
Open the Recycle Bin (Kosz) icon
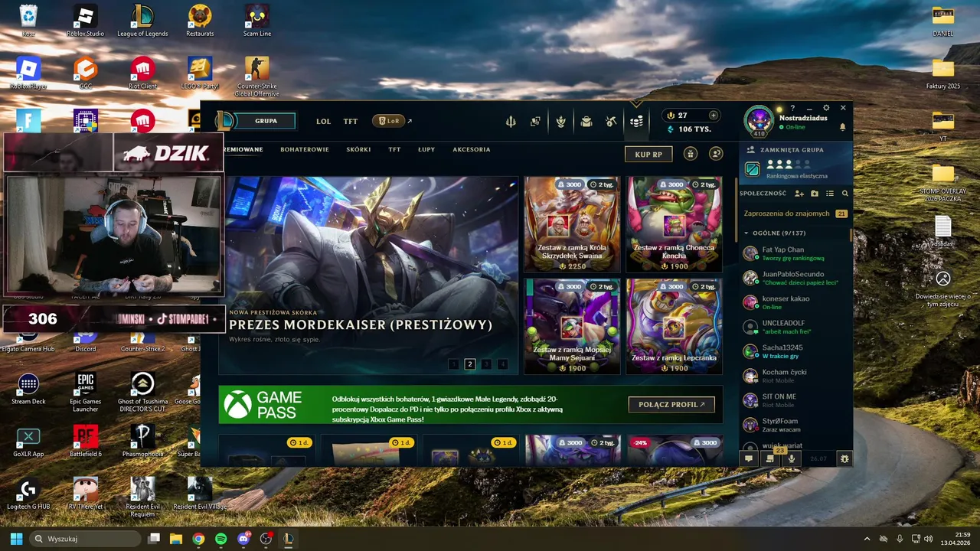28,21
